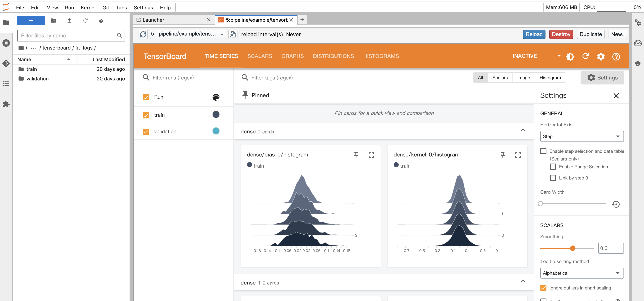Select the All filter toggle
The width and height of the screenshot is (644, 301).
pyautogui.click(x=480, y=78)
